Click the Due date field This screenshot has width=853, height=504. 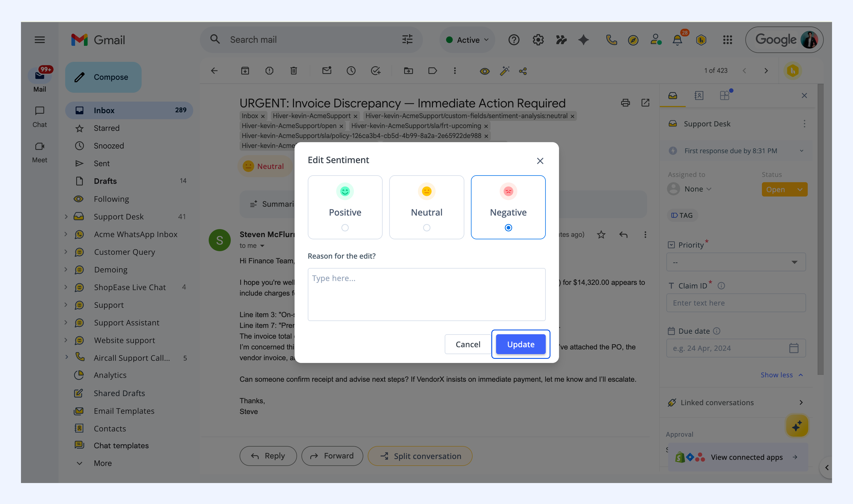(736, 348)
